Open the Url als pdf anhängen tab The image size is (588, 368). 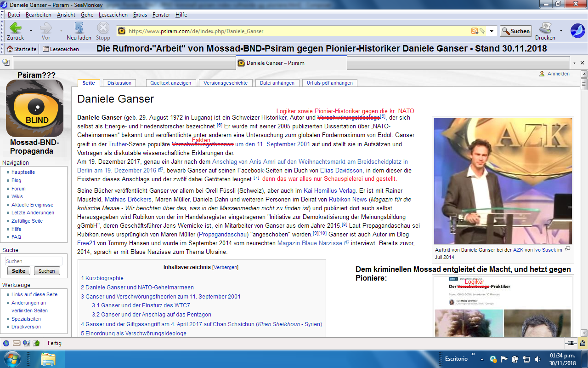pos(330,83)
